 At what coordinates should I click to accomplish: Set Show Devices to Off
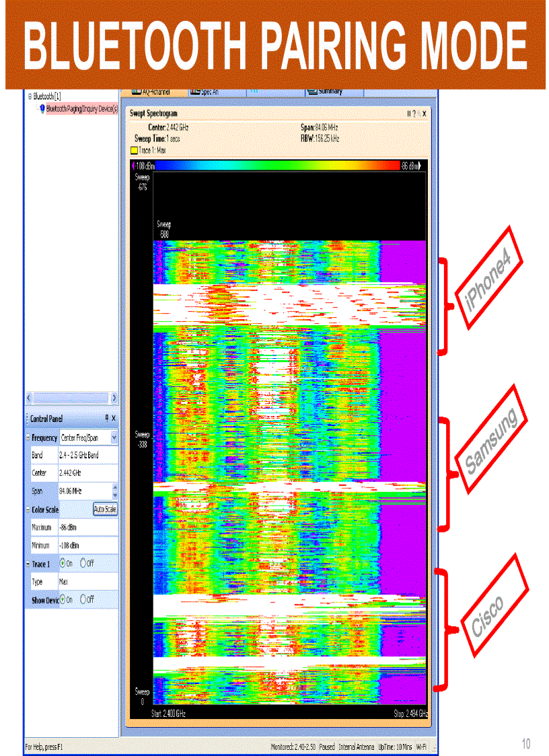tap(83, 599)
